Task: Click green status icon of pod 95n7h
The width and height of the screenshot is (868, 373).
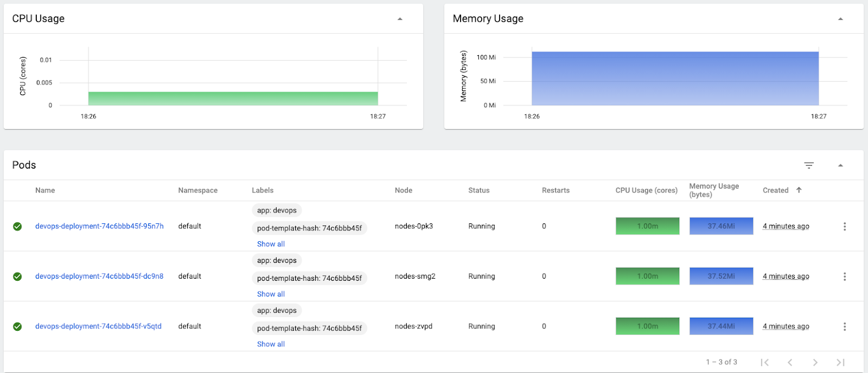Action: click(17, 227)
